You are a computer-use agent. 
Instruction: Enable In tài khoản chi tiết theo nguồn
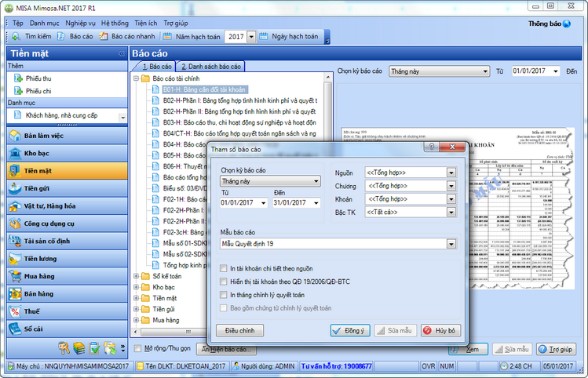click(224, 269)
